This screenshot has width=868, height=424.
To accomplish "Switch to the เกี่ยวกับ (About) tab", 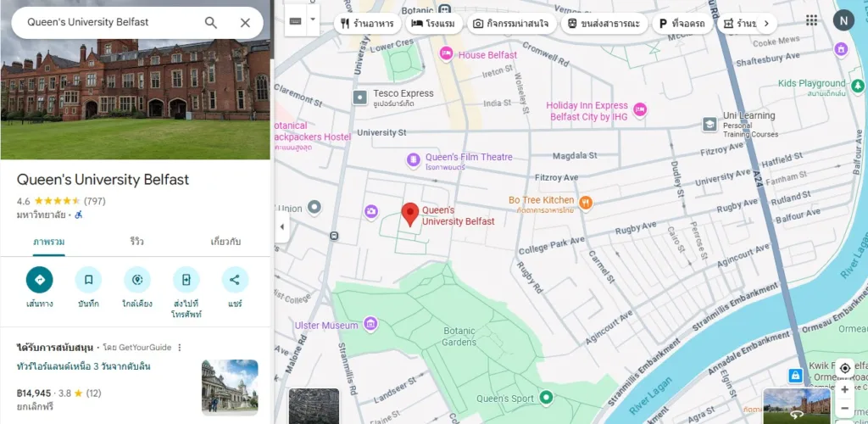I will click(225, 242).
